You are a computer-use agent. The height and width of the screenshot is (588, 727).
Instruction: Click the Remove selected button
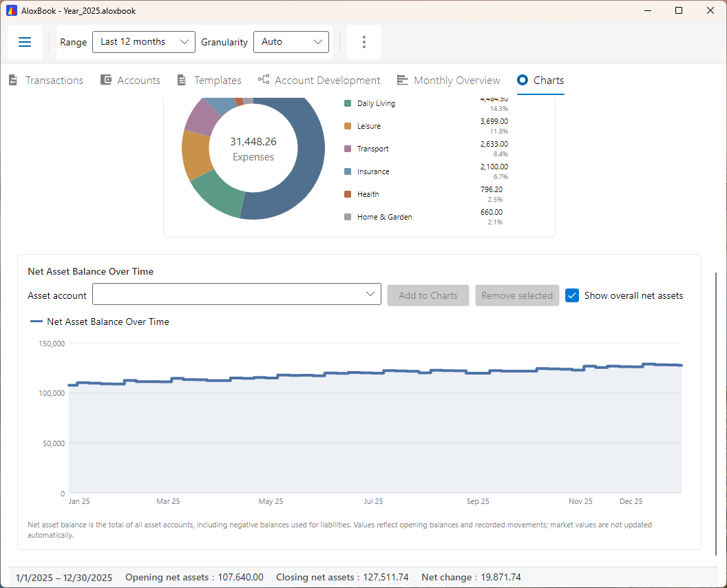[517, 295]
